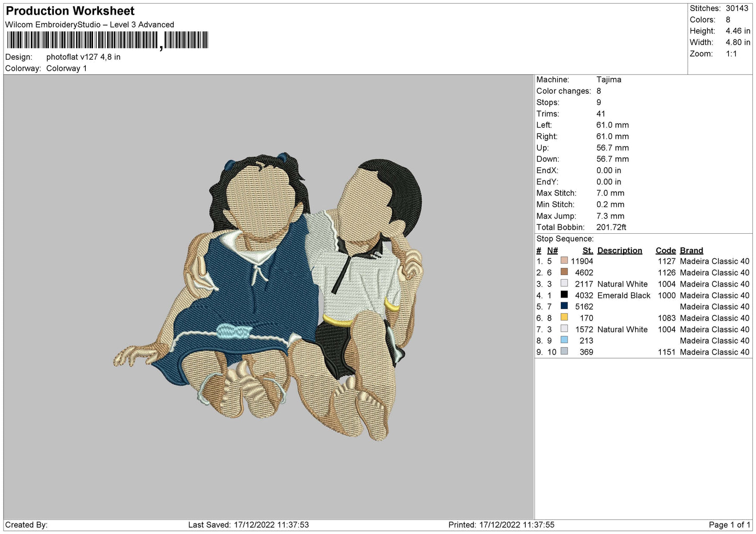Click the color swatch in stop row 1
This screenshot has width=756, height=534.
pos(564,260)
